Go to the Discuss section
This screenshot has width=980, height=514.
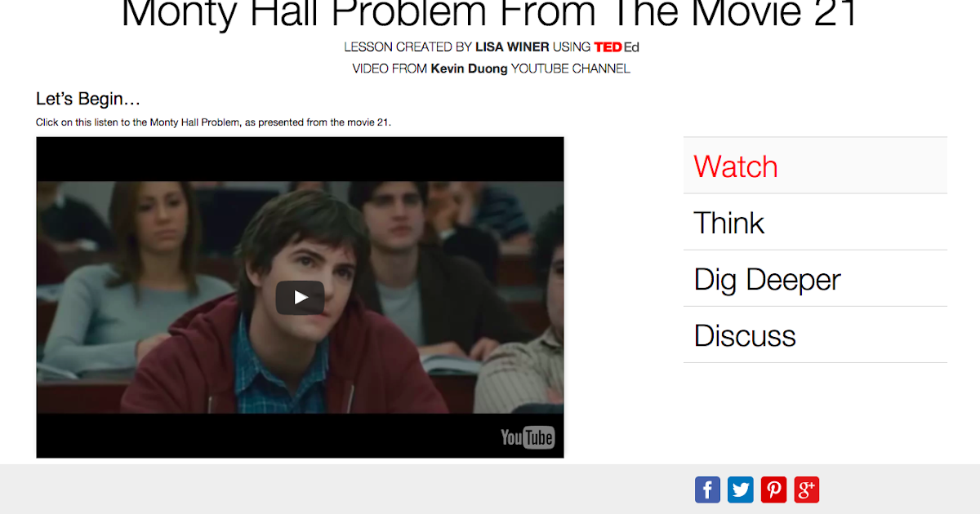815,335
